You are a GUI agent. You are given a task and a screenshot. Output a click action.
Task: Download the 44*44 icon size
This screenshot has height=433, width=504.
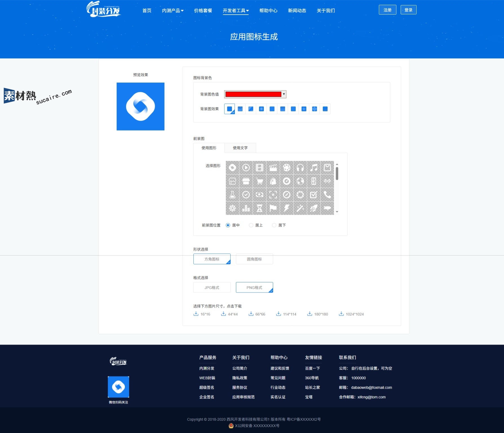[229, 314]
